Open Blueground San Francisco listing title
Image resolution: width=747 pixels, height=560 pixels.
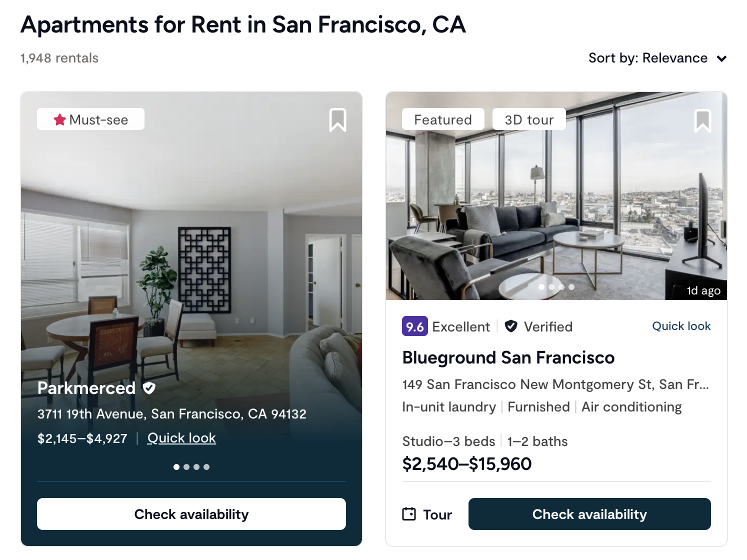[x=508, y=358]
